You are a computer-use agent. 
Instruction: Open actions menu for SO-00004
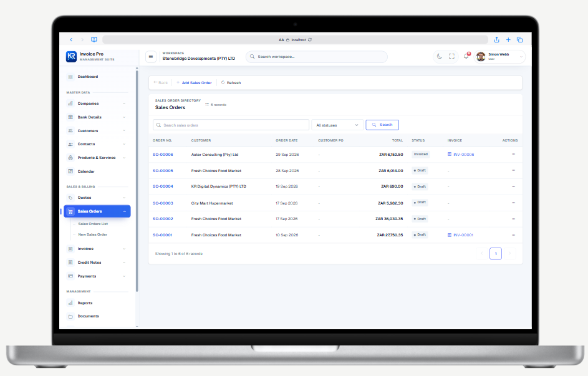(x=513, y=186)
